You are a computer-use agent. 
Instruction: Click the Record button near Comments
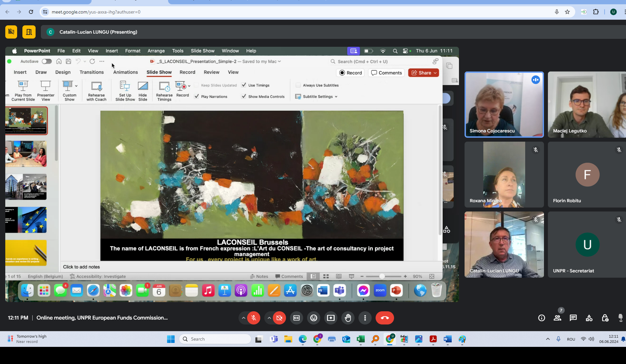coord(351,73)
